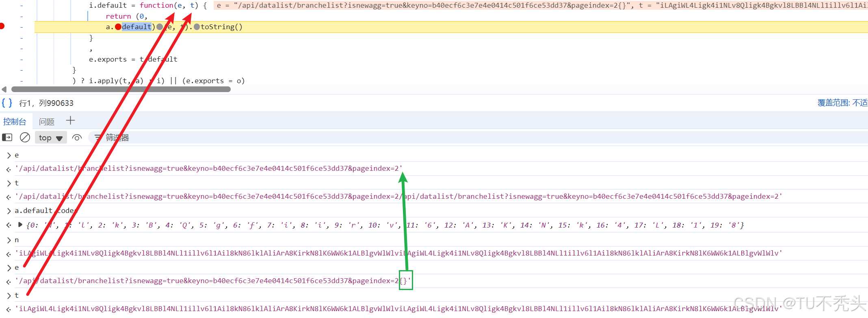Select the first 'e' console input line

pos(17,155)
